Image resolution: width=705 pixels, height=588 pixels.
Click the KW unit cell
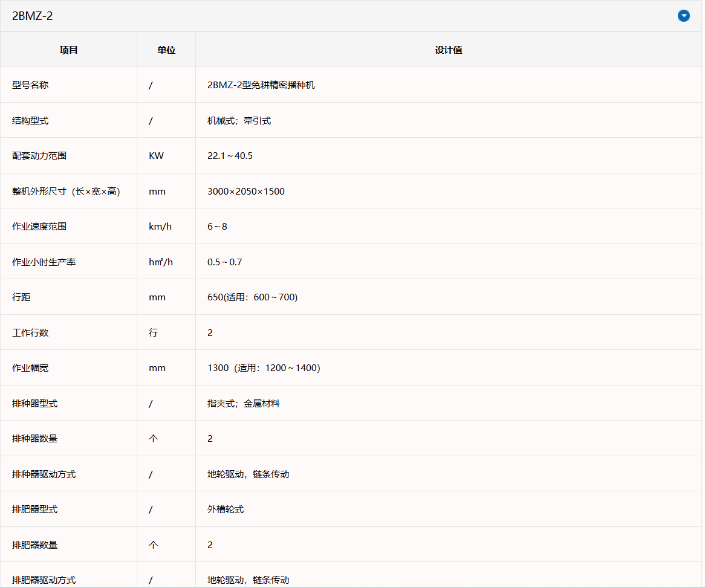[x=156, y=155]
